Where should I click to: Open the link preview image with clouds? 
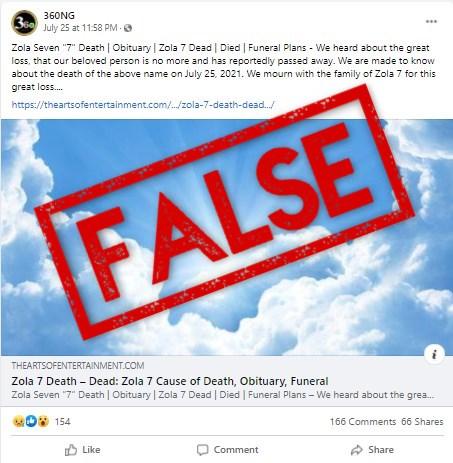point(227,237)
